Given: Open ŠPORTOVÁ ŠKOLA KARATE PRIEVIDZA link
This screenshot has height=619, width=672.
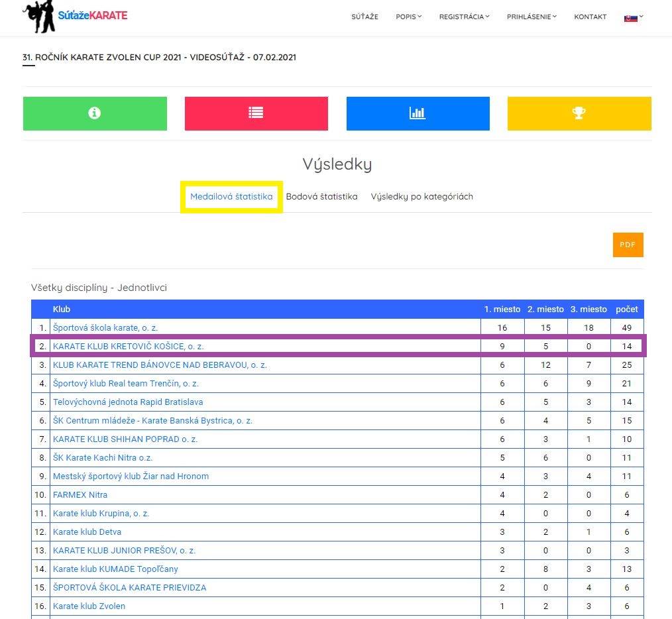Looking at the screenshot, I should tap(129, 587).
